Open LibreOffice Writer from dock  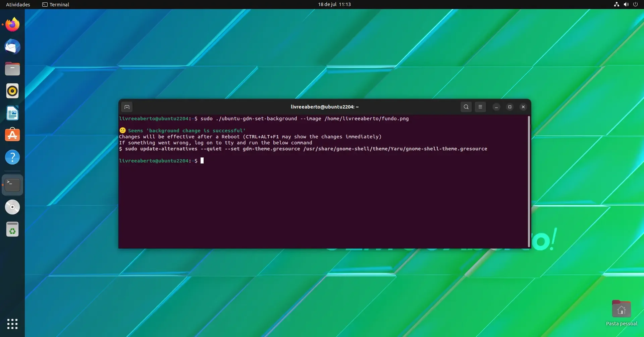click(x=12, y=113)
